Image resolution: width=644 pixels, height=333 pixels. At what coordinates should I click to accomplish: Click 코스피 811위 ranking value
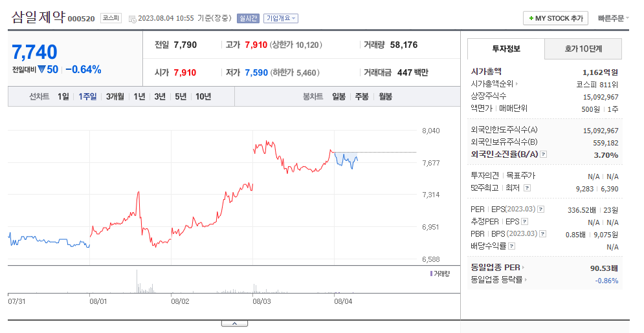pos(597,85)
